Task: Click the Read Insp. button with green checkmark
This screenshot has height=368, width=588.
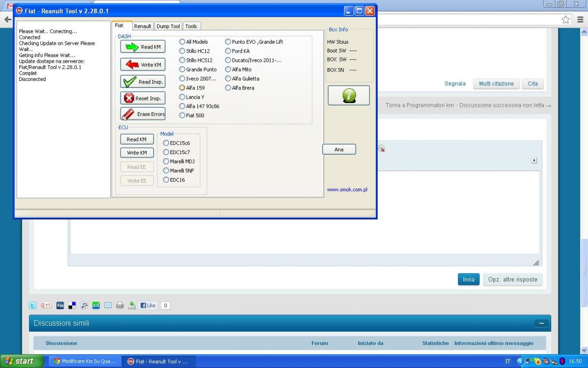Action: click(143, 81)
